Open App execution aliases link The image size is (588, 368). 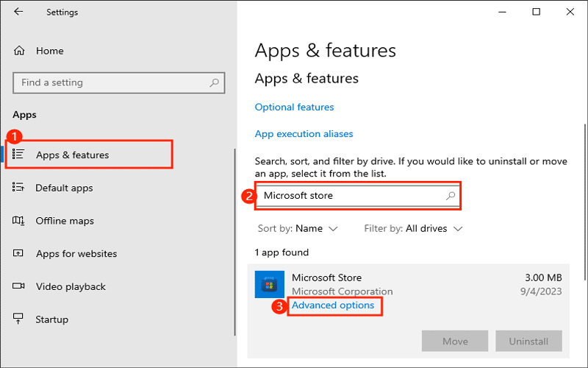(x=304, y=134)
